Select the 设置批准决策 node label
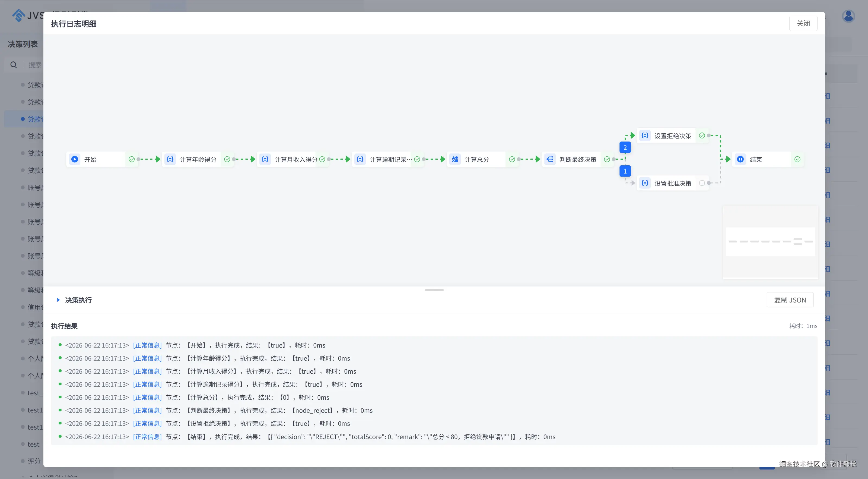The width and height of the screenshot is (868, 479). pos(673,184)
